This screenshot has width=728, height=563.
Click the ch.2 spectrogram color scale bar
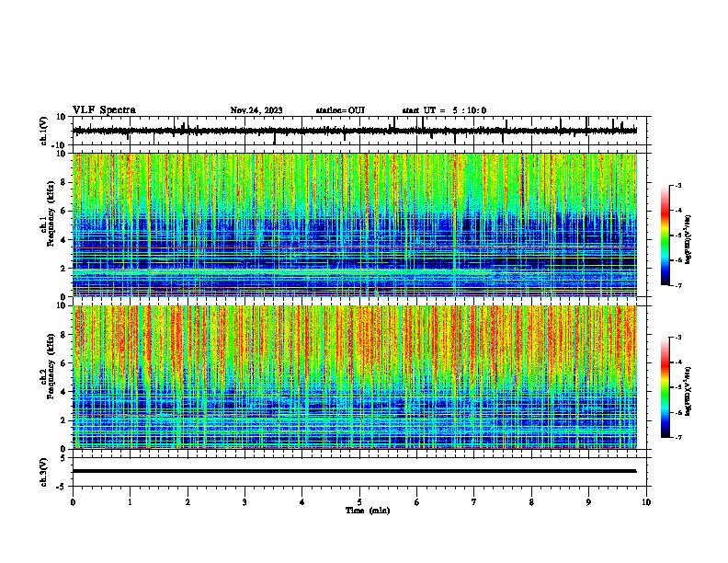coord(665,387)
